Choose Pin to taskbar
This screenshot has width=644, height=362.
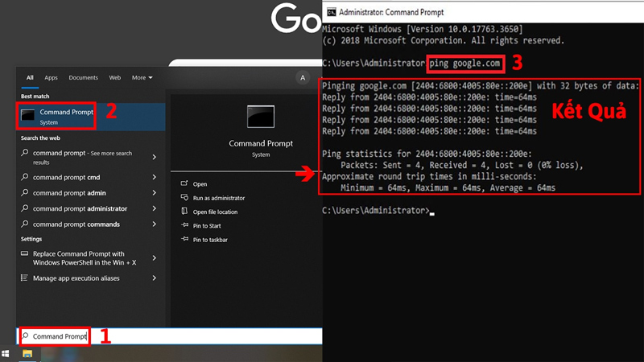[209, 240]
